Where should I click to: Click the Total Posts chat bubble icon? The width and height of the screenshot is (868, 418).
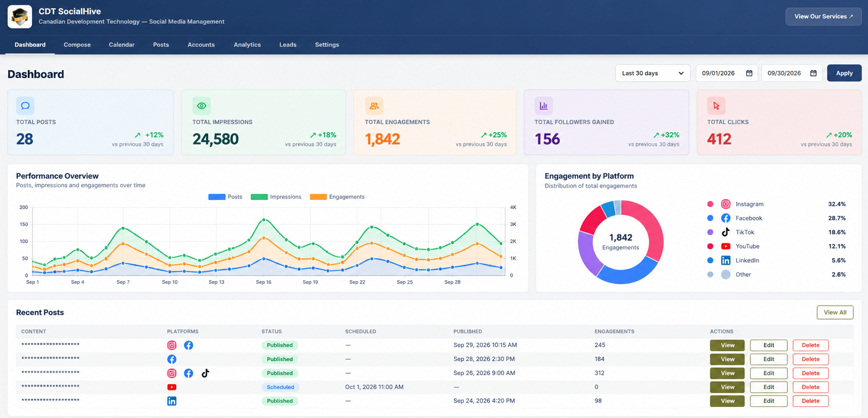25,106
